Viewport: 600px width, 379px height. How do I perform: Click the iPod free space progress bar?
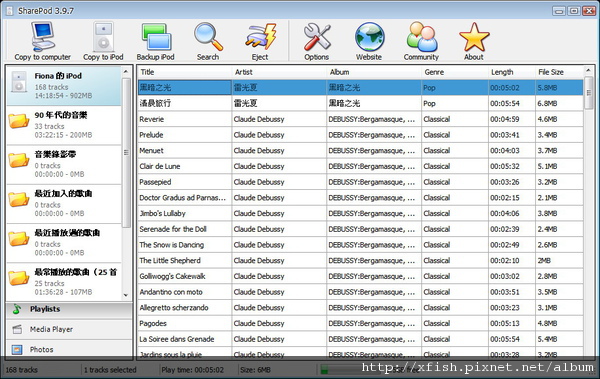(371, 370)
